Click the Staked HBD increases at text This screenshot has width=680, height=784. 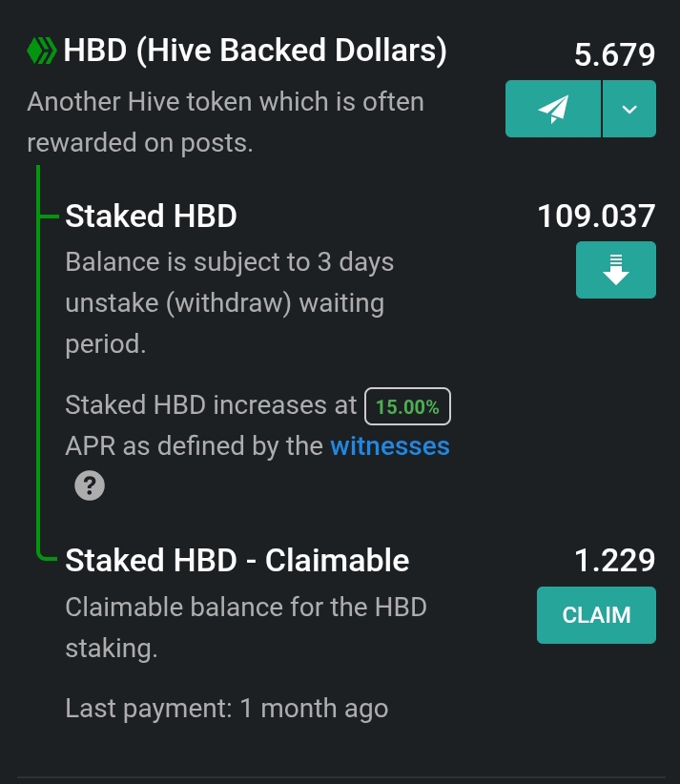211,405
